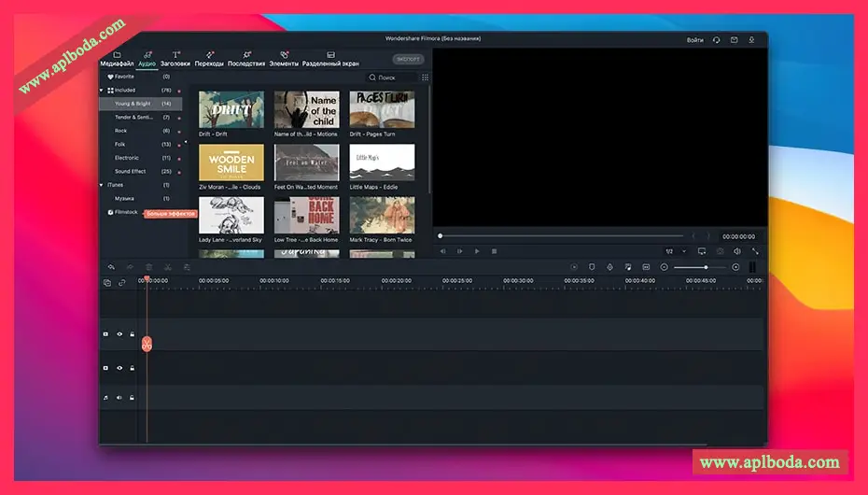
Task: Enter fullscreen preview with the expand icon
Action: point(755,251)
